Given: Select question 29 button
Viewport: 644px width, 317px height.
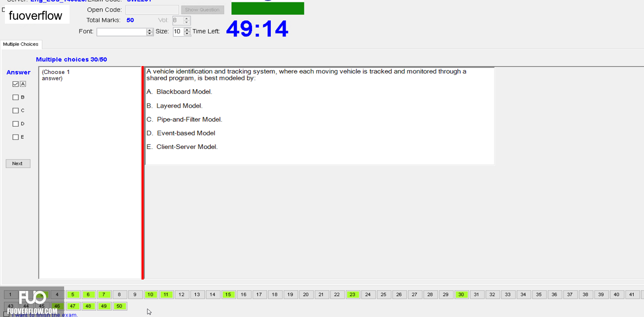Looking at the screenshot, I should pyautogui.click(x=445, y=295).
